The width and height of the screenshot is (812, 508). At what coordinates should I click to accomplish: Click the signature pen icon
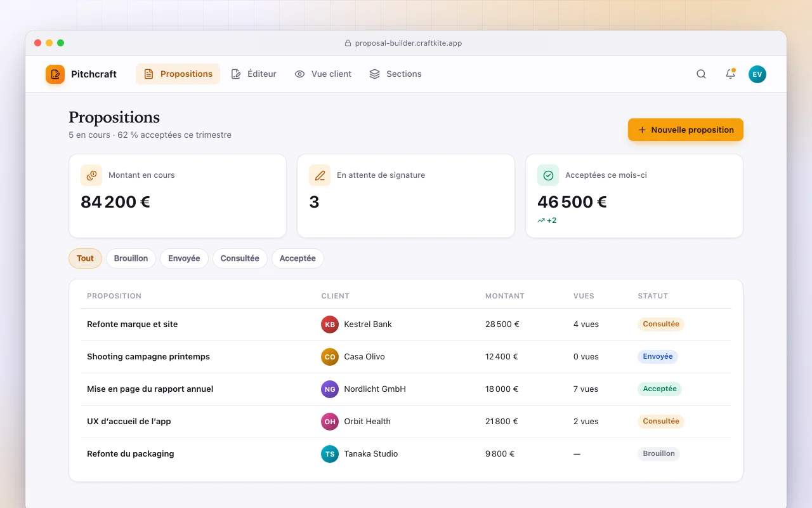(x=320, y=175)
